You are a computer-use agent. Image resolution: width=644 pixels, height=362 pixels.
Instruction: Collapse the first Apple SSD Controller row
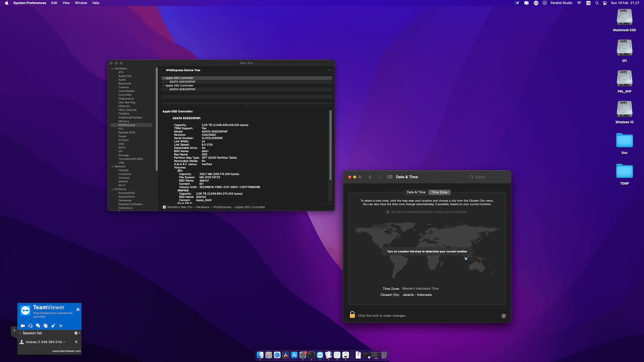(163, 78)
